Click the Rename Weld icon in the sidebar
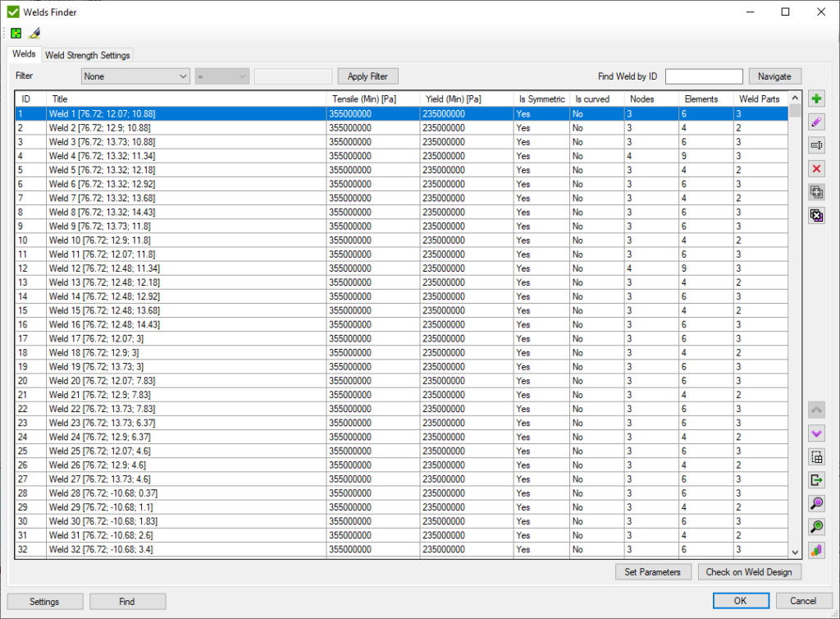This screenshot has width=840, height=619. click(816, 145)
